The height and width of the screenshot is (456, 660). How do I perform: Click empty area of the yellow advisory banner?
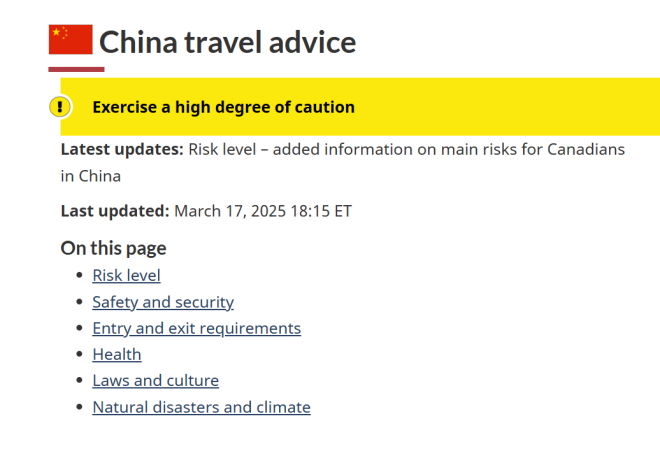[505, 107]
